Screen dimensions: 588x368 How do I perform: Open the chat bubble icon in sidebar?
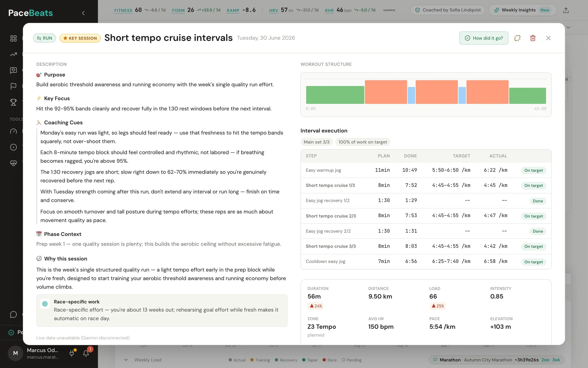(x=13, y=315)
